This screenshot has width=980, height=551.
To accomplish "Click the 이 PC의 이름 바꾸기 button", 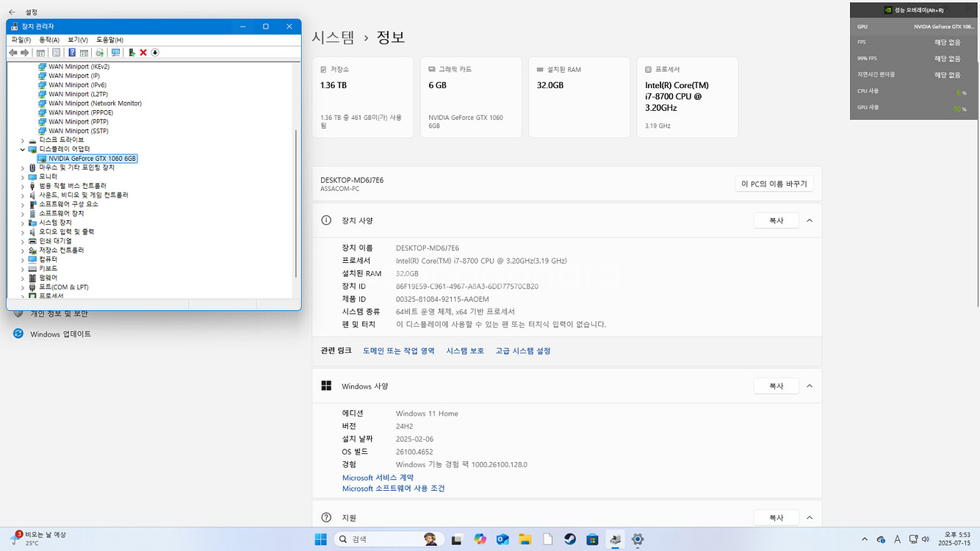I will [774, 184].
